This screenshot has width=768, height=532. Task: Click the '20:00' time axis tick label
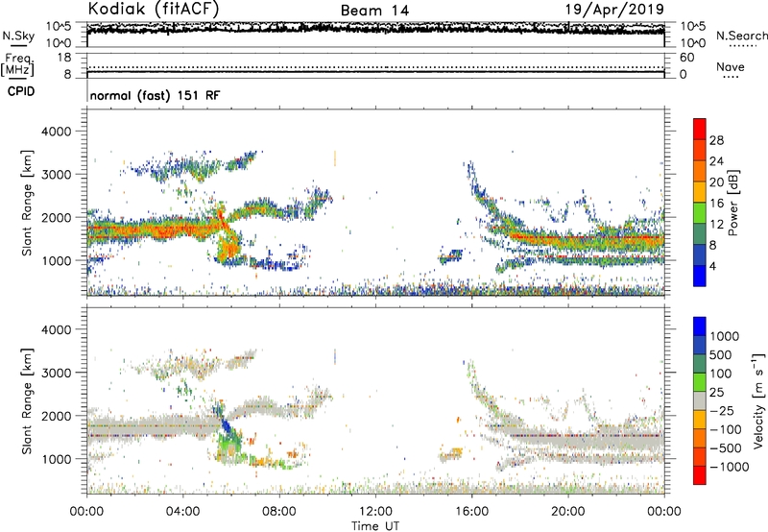568,512
